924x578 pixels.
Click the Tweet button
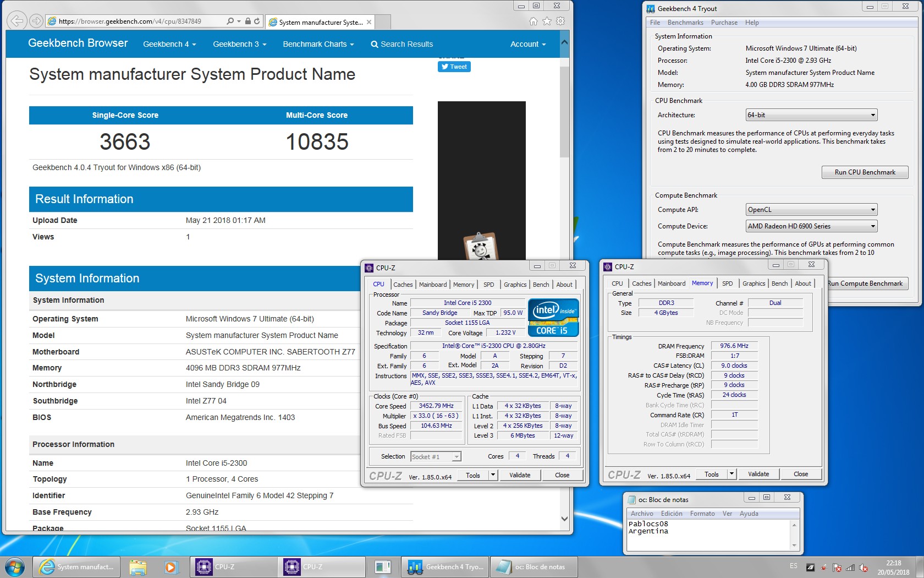454,67
